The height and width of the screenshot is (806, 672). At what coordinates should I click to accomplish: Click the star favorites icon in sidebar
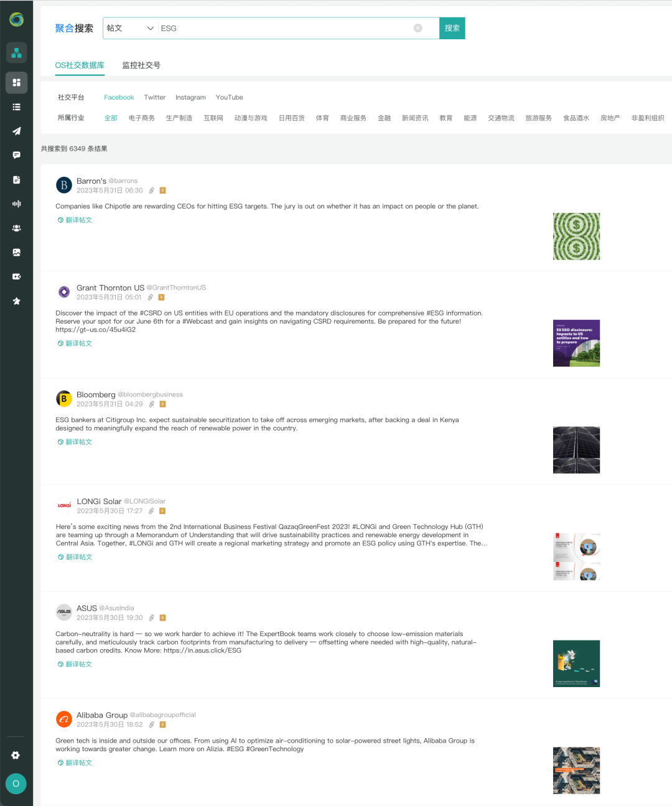pos(17,301)
